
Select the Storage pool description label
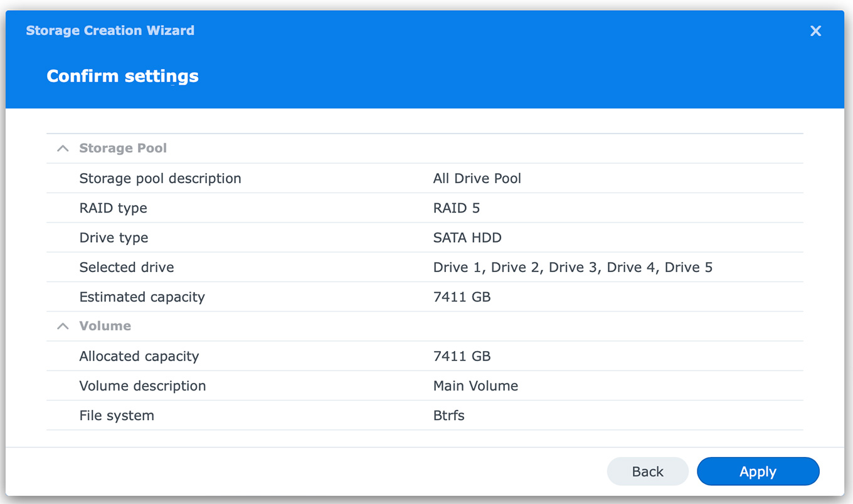coord(160,179)
